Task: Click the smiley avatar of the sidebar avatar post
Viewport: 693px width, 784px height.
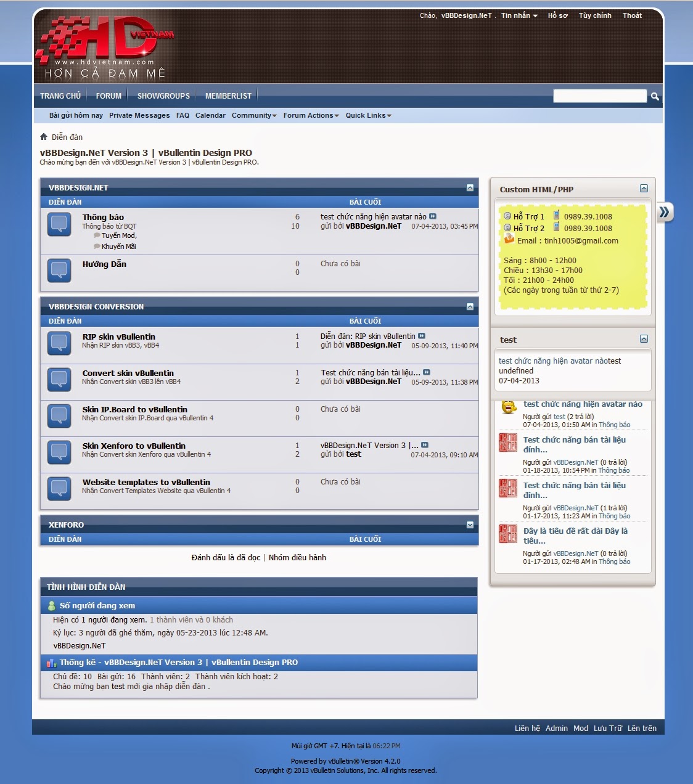Action: 509,407
